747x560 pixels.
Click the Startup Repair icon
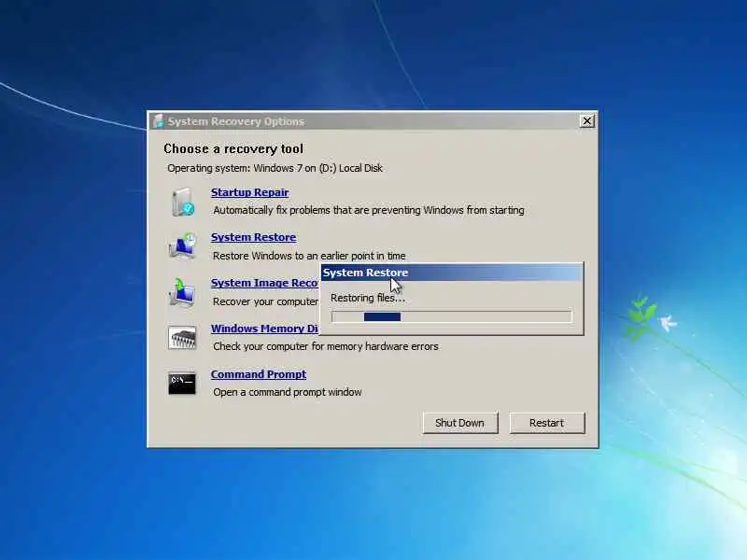point(183,202)
